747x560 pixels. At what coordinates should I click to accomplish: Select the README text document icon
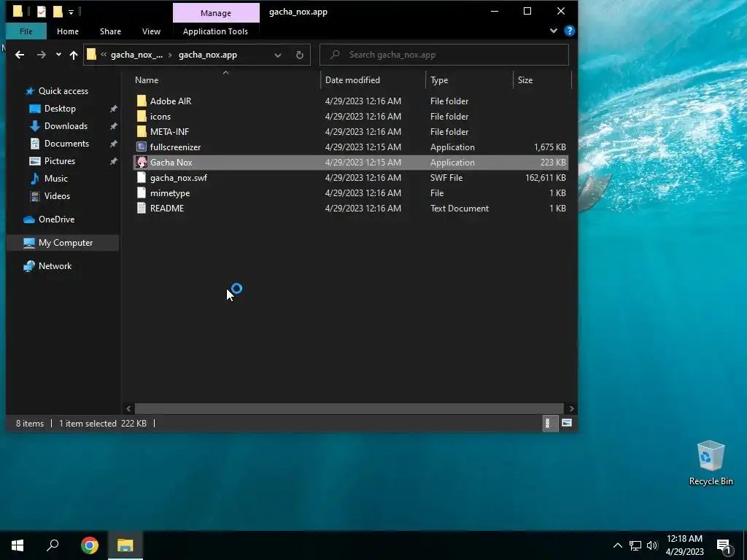coord(142,208)
